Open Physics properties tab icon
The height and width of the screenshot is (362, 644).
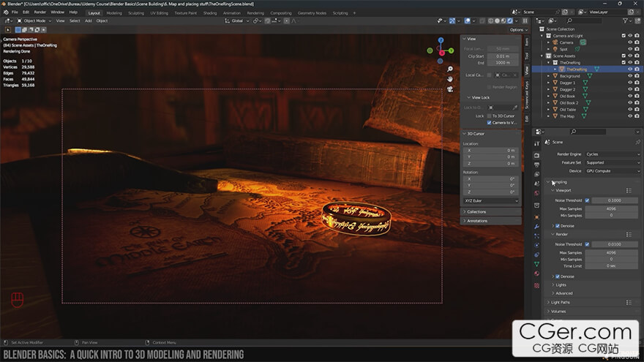click(x=537, y=246)
